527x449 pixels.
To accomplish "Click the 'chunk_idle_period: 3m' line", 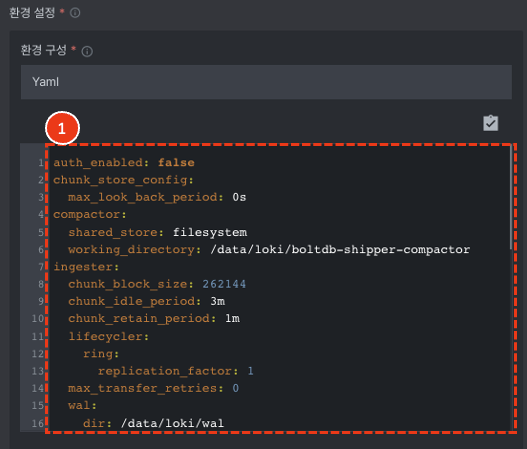I will pyautogui.click(x=147, y=301).
